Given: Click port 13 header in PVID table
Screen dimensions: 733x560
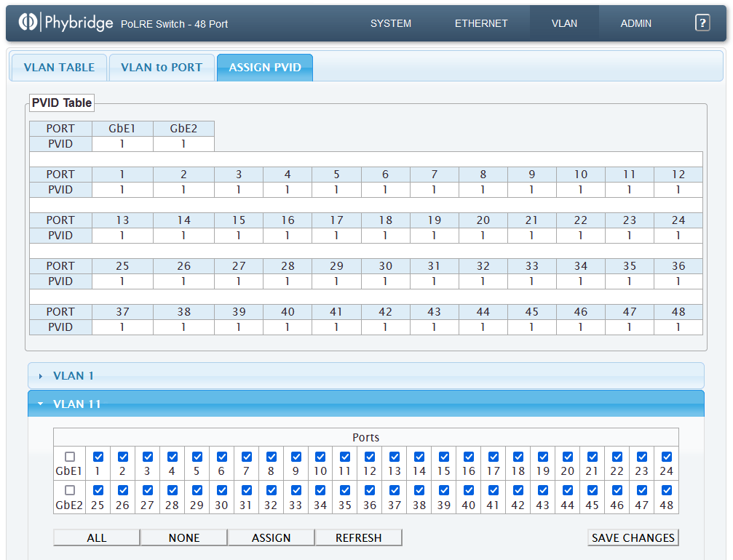Looking at the screenshot, I should point(122,220).
